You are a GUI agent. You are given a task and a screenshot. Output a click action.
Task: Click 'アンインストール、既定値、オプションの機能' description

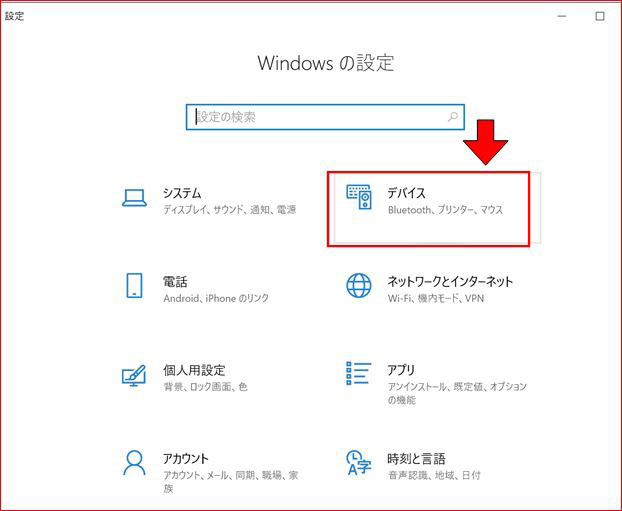457,393
